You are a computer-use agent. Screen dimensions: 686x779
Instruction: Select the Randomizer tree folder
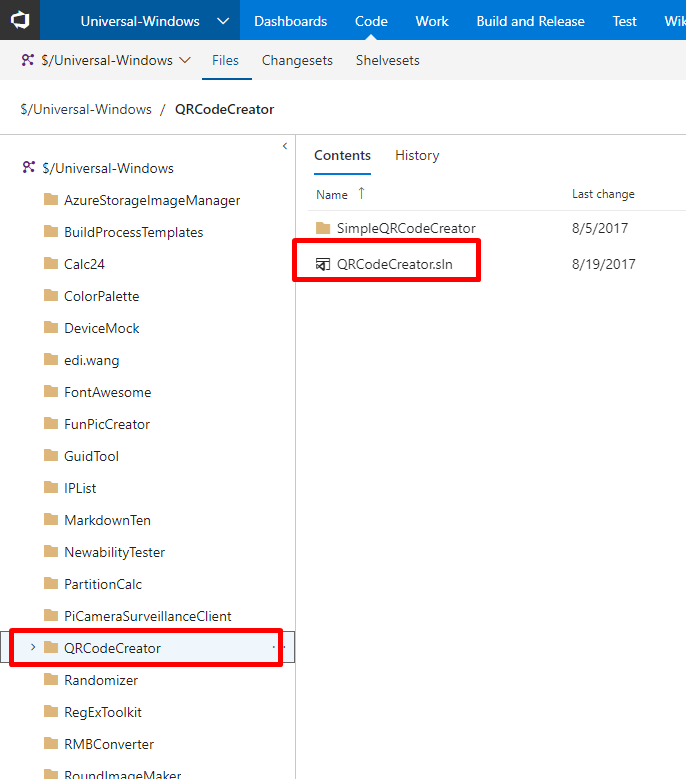pyautogui.click(x=101, y=681)
